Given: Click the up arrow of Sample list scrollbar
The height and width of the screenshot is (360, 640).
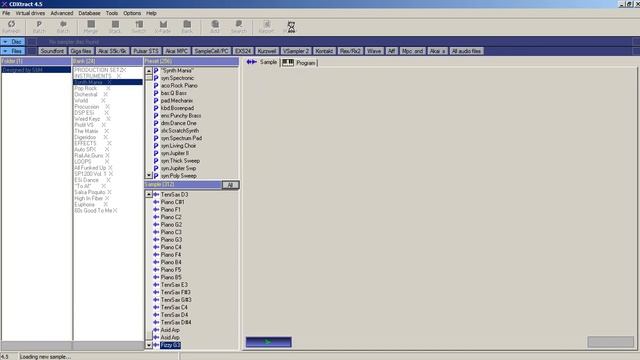Looking at the screenshot, I should (x=149, y=194).
